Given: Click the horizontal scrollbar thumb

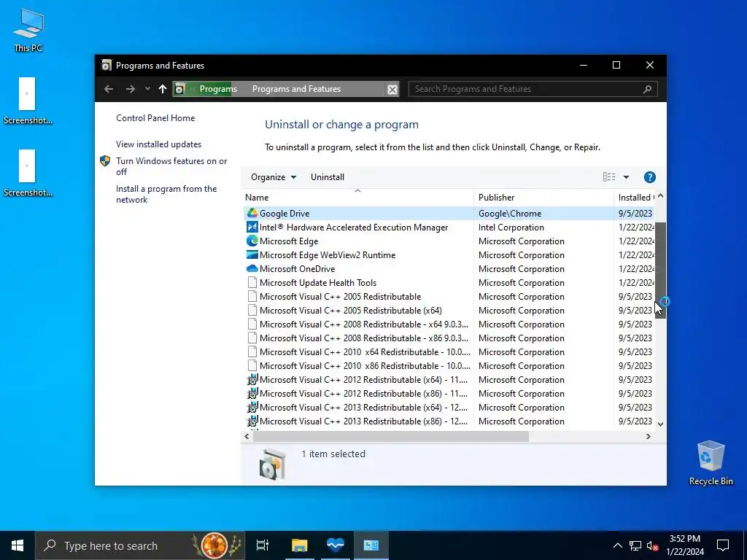Looking at the screenshot, I should (x=391, y=436).
